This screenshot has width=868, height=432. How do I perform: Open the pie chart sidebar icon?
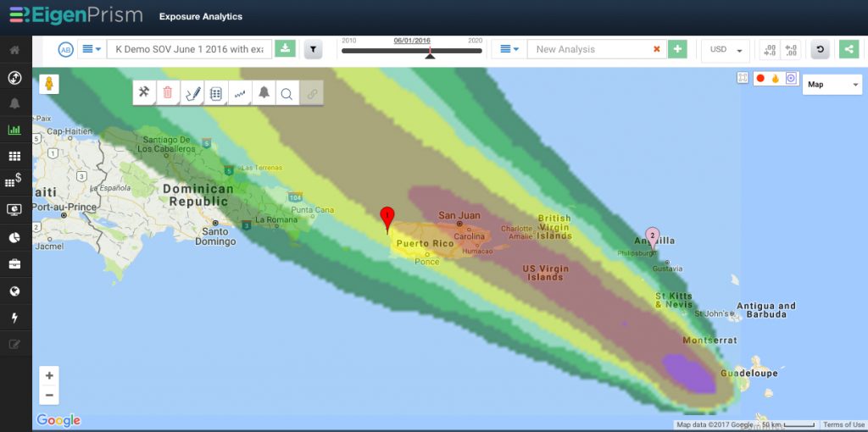(x=15, y=237)
